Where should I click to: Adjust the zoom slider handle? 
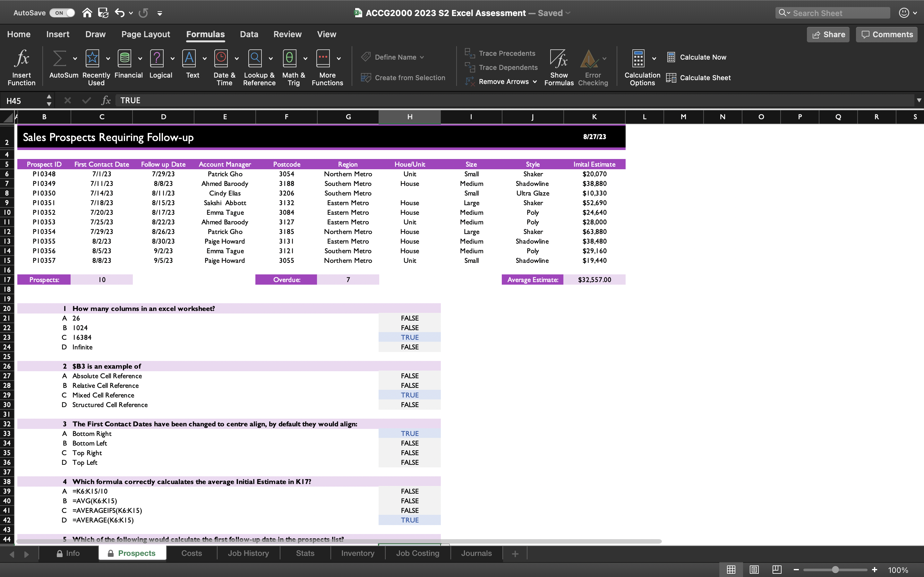coord(835,570)
